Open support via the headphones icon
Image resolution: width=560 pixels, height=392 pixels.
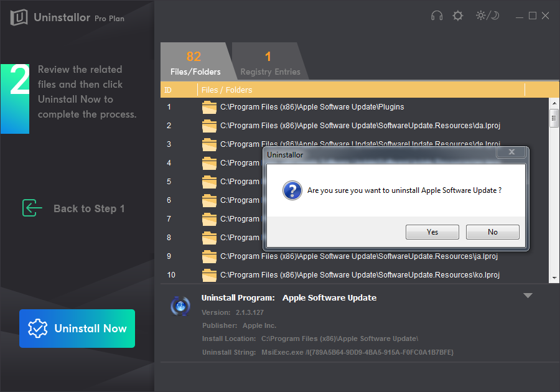point(437,16)
